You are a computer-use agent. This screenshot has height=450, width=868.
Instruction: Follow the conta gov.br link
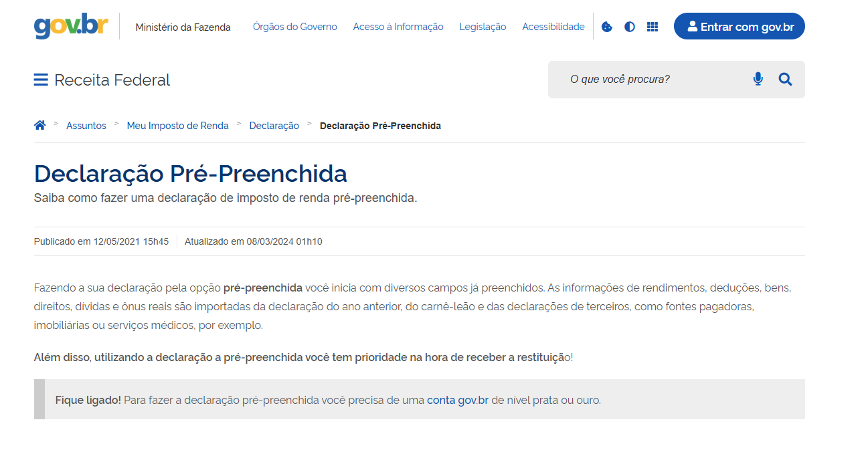(x=458, y=401)
